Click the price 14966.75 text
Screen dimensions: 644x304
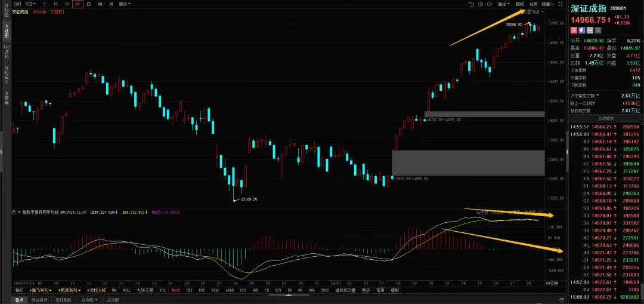588,20
